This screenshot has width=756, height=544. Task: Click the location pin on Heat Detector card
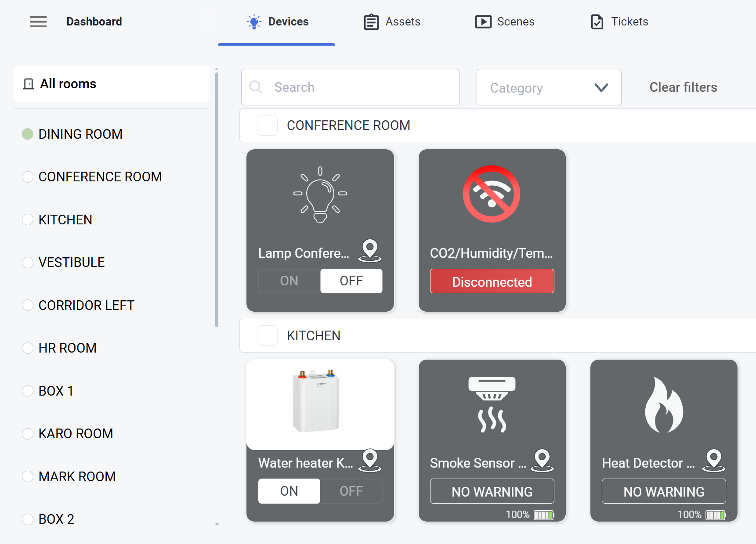coord(713,460)
